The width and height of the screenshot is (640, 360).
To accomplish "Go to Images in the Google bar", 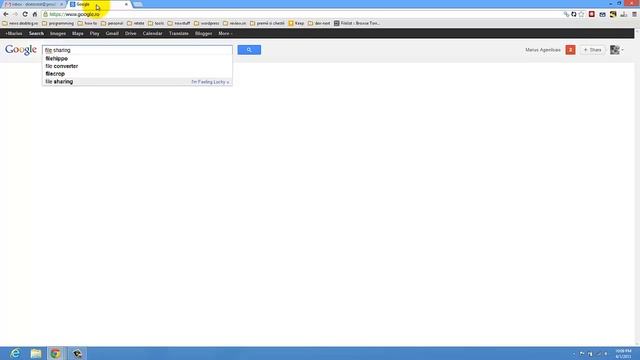I will point(58,33).
